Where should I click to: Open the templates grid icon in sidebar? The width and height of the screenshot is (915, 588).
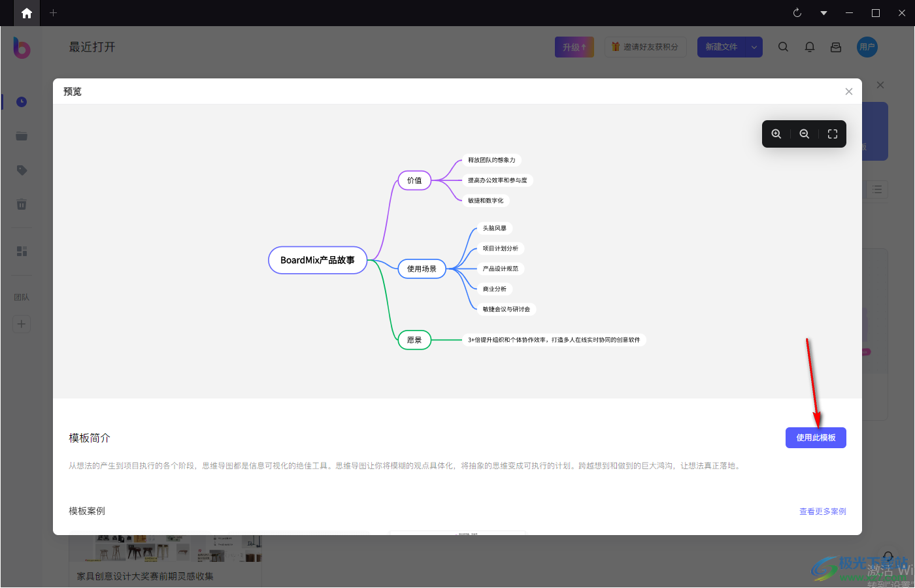point(22,252)
